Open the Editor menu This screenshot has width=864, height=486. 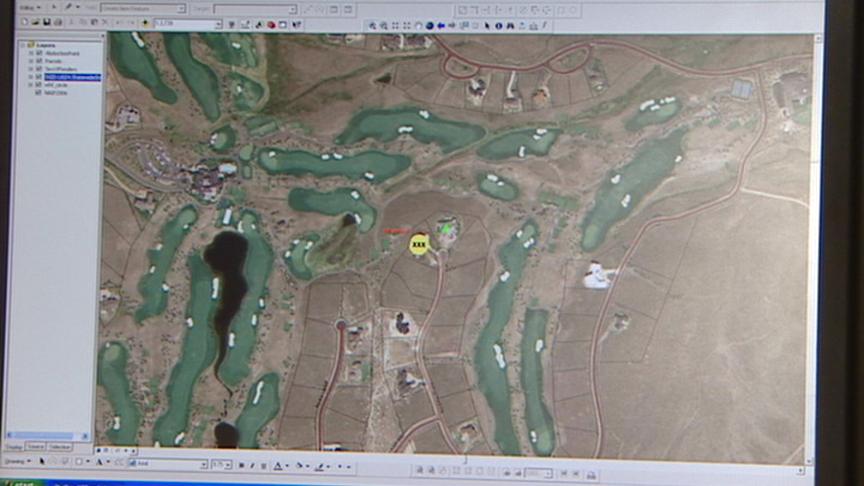click(x=28, y=8)
